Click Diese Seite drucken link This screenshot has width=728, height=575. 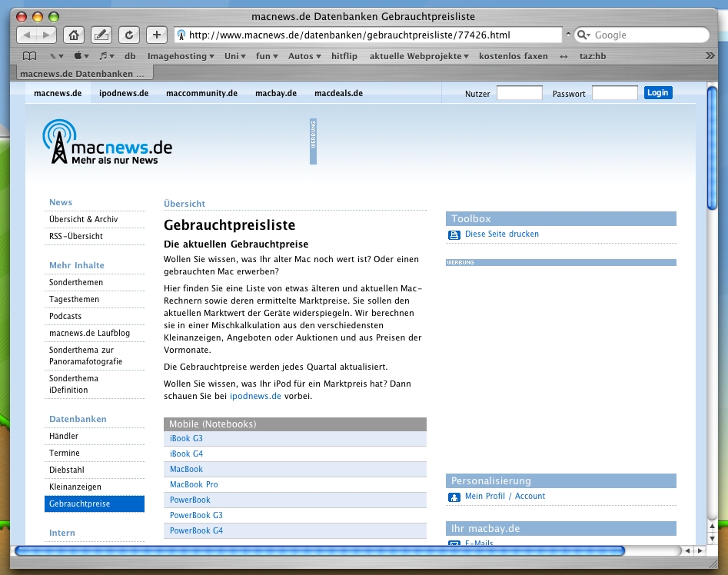(x=502, y=234)
